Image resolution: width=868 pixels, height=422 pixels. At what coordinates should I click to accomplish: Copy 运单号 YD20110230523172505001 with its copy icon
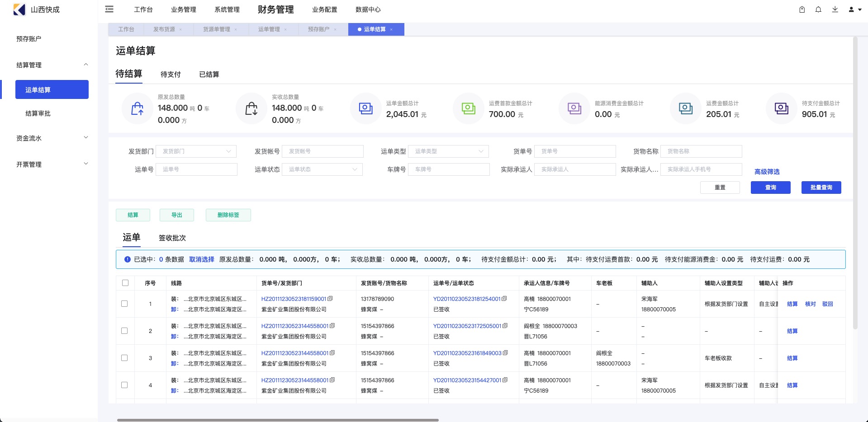[505, 326]
